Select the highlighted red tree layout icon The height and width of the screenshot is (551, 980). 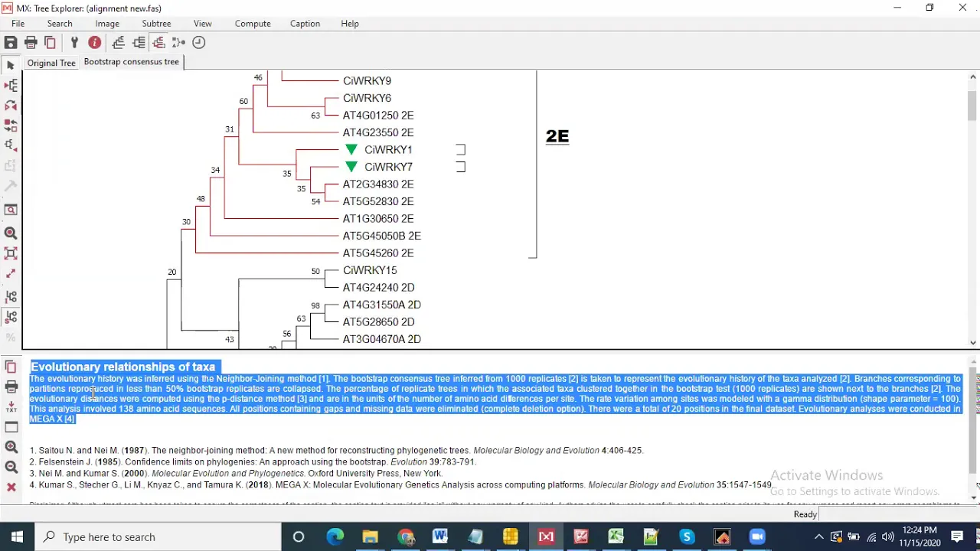click(x=158, y=43)
